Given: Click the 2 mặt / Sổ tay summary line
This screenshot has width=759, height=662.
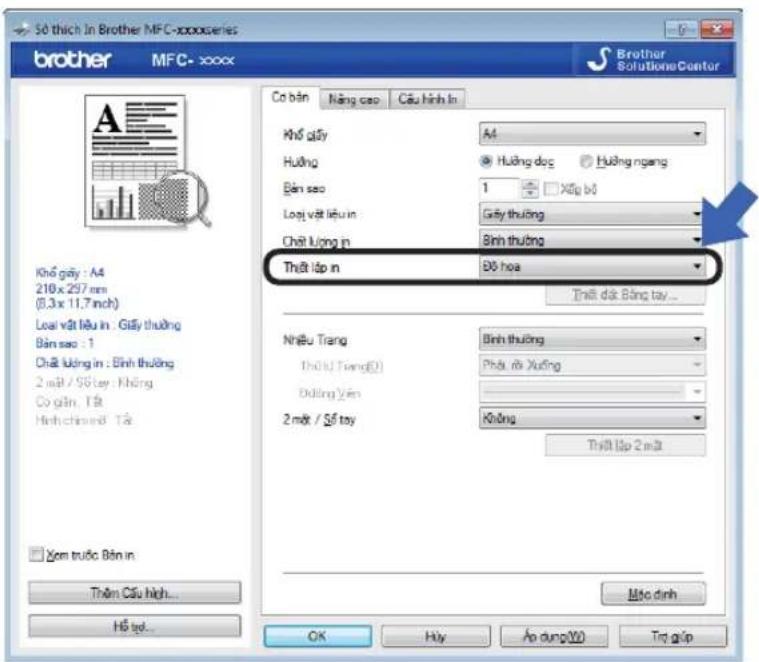Looking at the screenshot, I should [94, 383].
